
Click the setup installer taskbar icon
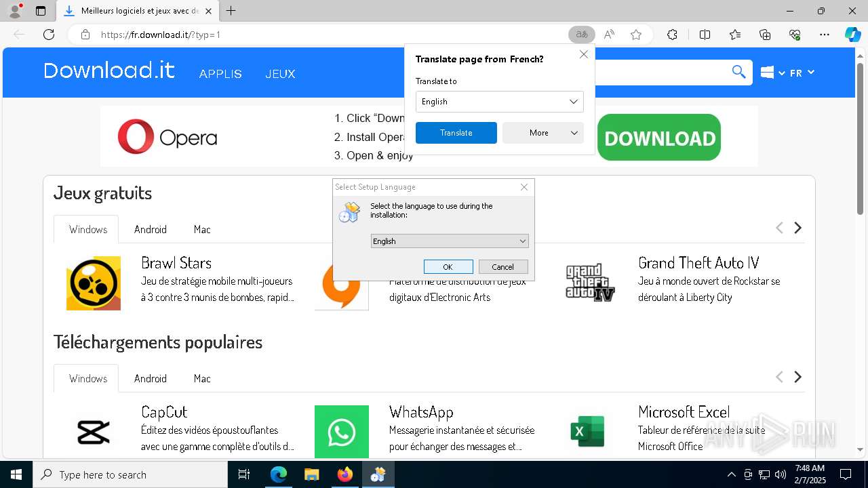(x=378, y=474)
